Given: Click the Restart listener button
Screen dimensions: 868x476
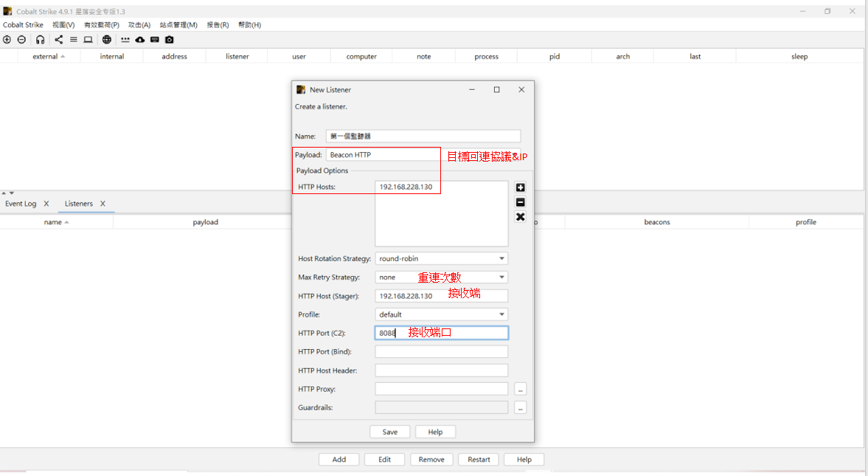Looking at the screenshot, I should coord(479,459).
